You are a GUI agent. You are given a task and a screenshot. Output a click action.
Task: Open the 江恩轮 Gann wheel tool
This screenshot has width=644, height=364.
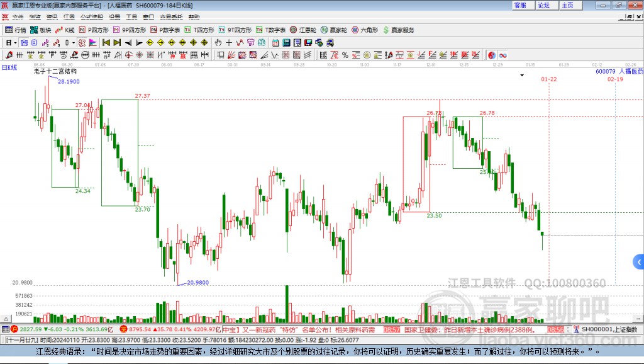click(x=303, y=30)
